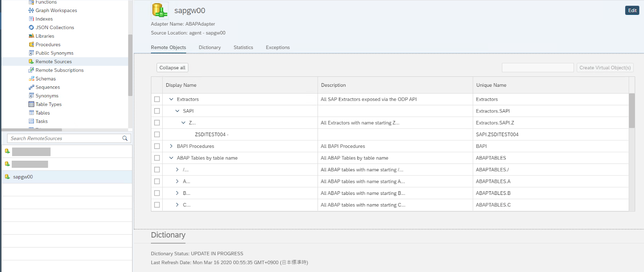The width and height of the screenshot is (644, 272).
Task: Click the search magnifier in RemoteSources box
Action: point(125,138)
